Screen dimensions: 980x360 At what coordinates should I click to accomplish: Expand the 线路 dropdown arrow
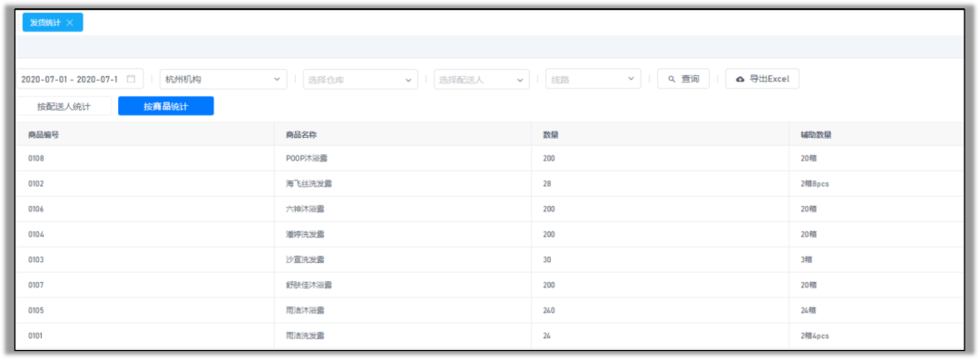point(631,79)
